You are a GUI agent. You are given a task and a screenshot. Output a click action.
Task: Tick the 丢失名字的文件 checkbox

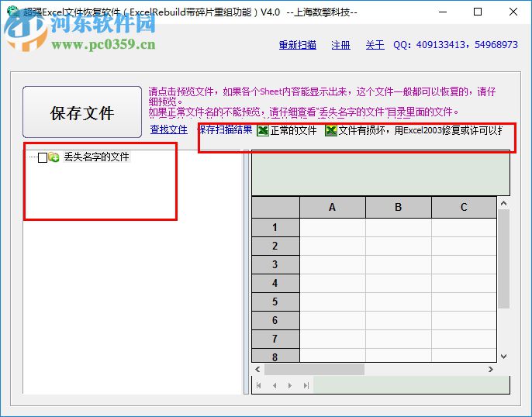click(x=43, y=157)
